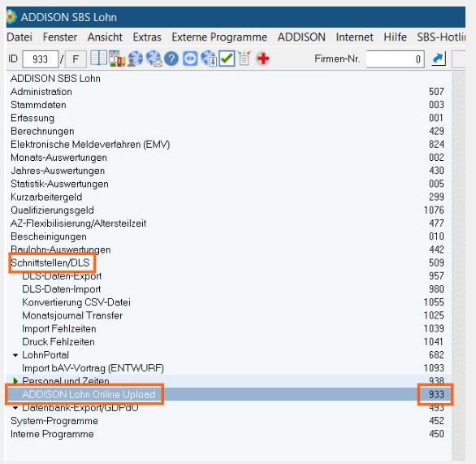Select the Baulohn-Auswertungen entry

tap(60, 249)
